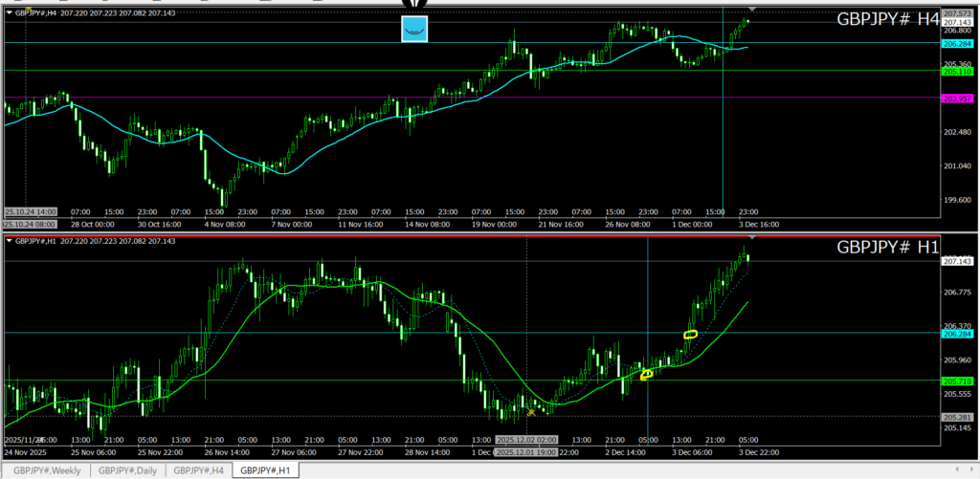Click the 205.281 dashed-line price label on H1

click(x=957, y=416)
